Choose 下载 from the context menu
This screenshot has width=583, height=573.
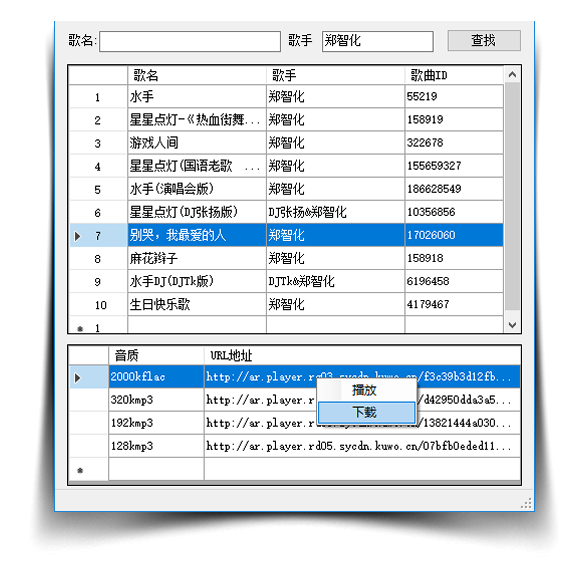click(366, 412)
